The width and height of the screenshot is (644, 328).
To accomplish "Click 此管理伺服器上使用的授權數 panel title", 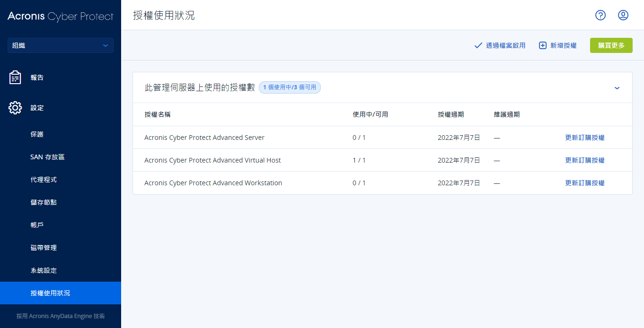I will [x=200, y=87].
